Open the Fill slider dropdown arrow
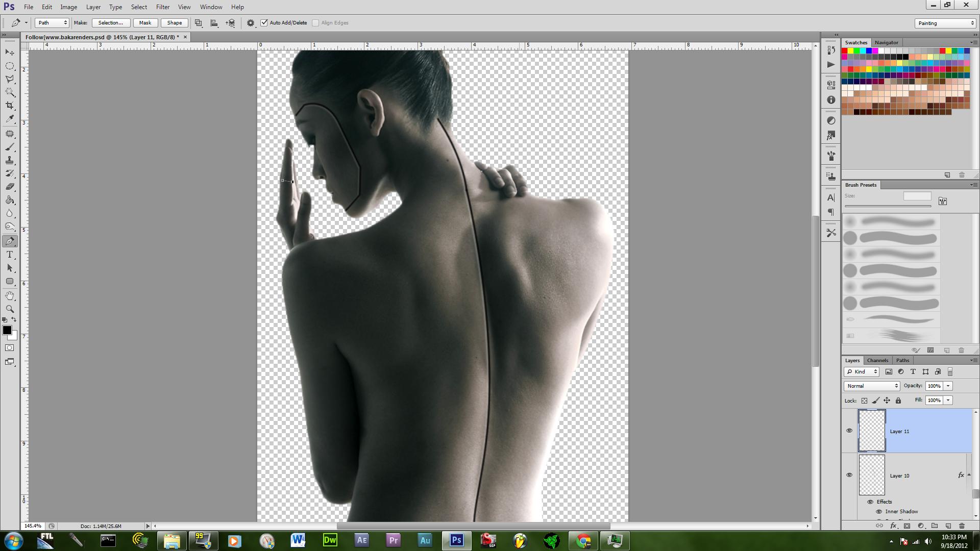 (948, 400)
